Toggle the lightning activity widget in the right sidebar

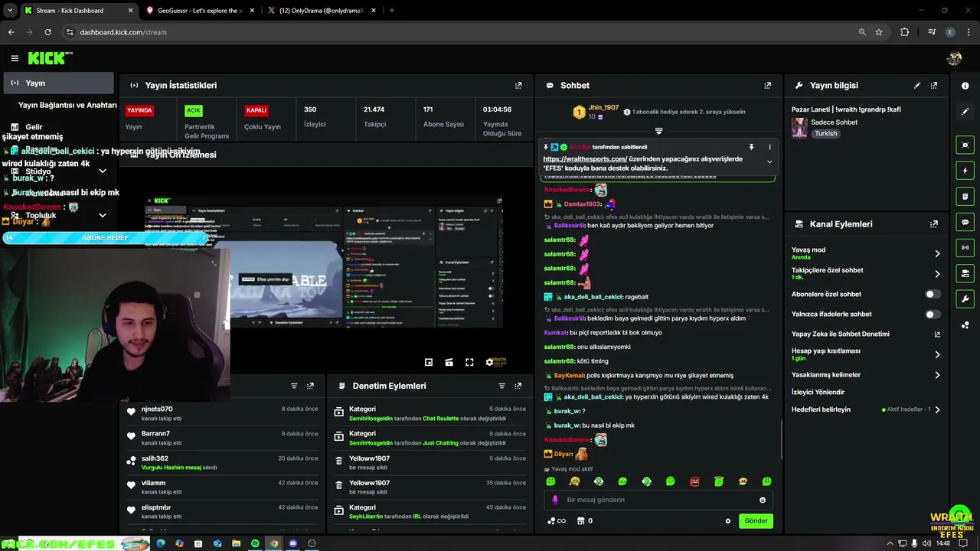coord(965,171)
